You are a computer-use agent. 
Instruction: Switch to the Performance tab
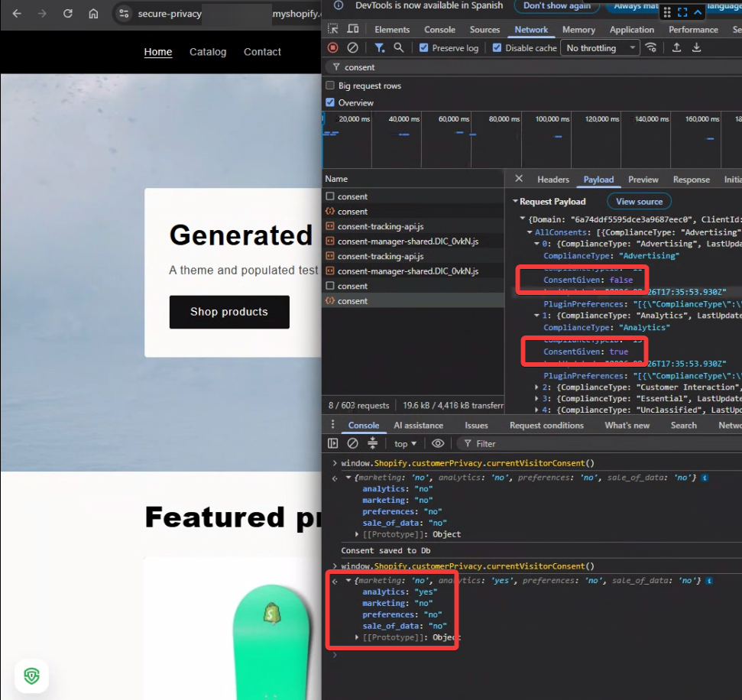coord(693,29)
